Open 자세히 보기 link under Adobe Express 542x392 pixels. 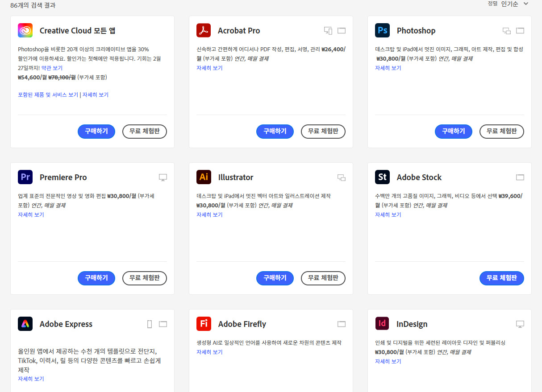[x=31, y=379]
